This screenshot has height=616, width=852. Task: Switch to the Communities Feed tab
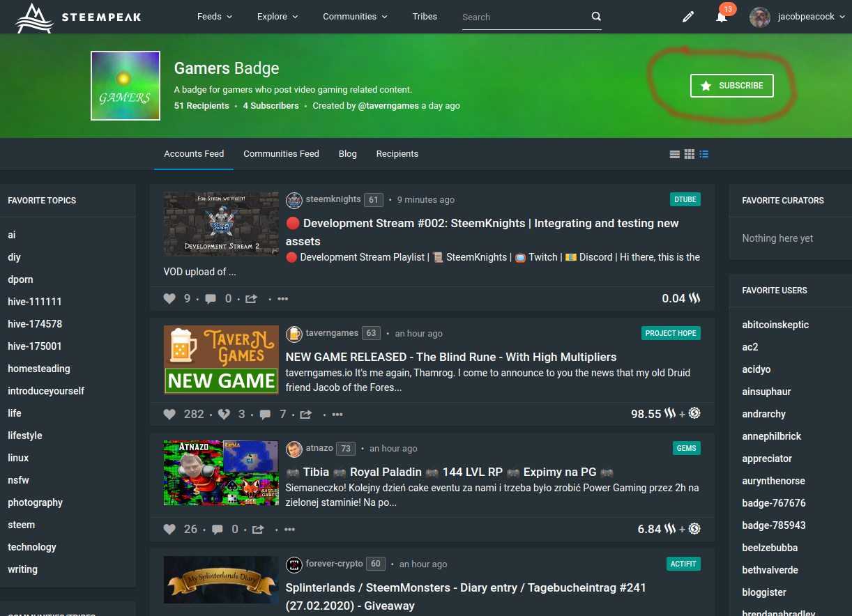click(281, 154)
